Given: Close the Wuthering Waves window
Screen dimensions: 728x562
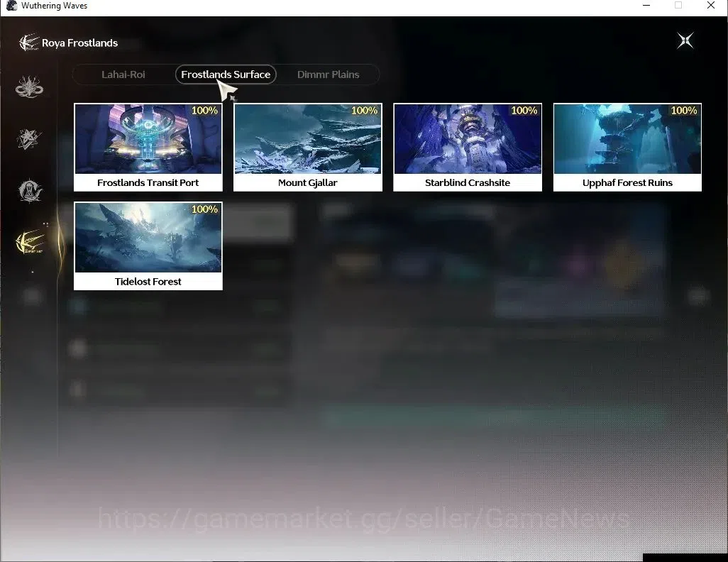Looking at the screenshot, I should click(711, 5).
